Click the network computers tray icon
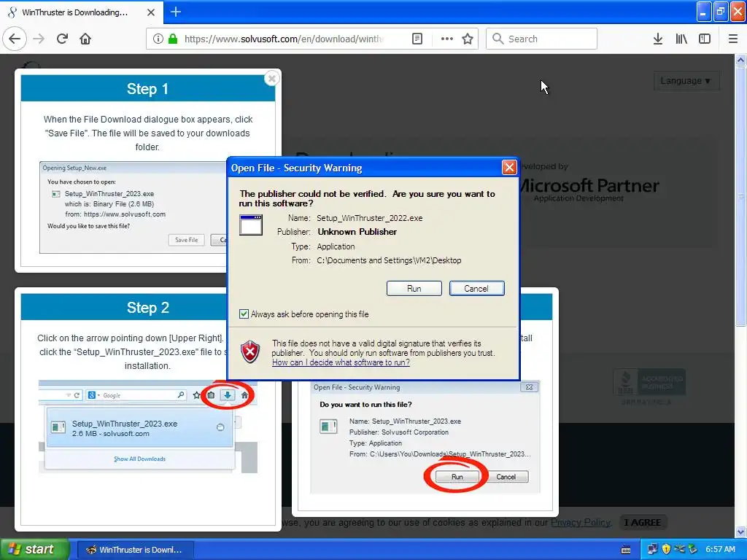The width and height of the screenshot is (747, 560). (x=652, y=549)
